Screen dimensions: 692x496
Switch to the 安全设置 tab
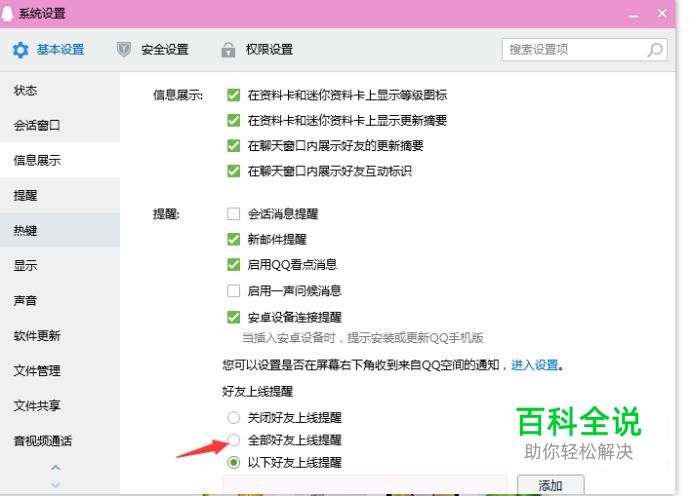click(x=153, y=49)
